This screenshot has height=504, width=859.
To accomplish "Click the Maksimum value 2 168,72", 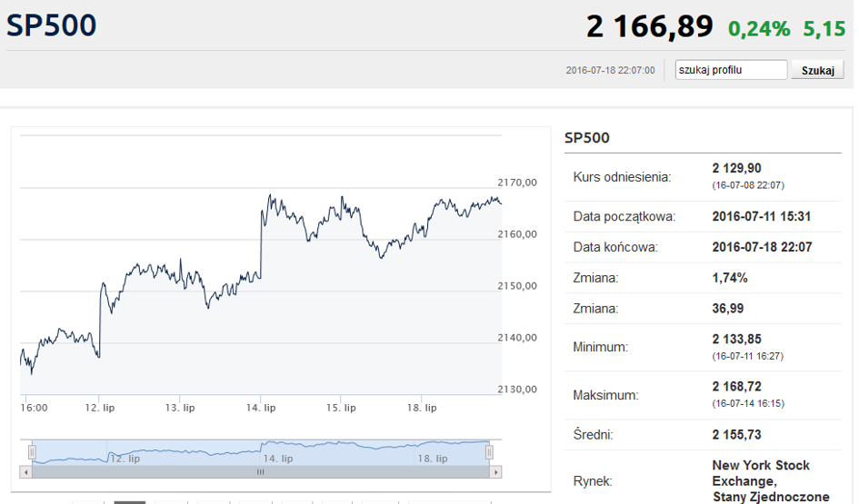I will point(737,386).
